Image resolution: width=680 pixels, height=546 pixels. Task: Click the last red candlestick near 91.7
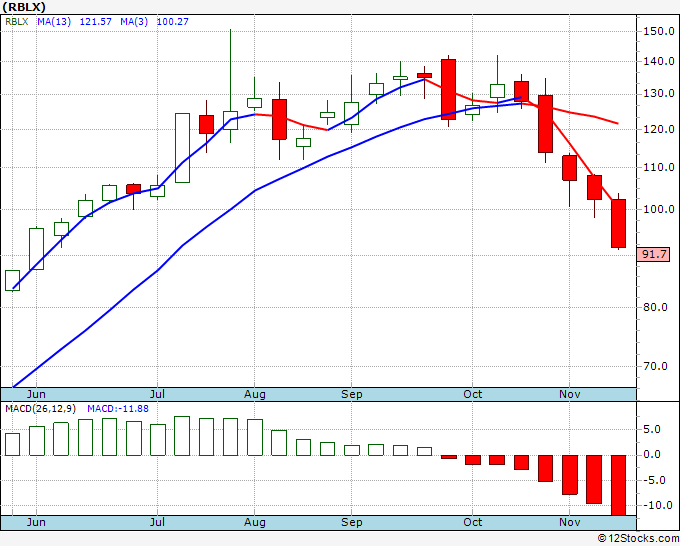tap(618, 223)
